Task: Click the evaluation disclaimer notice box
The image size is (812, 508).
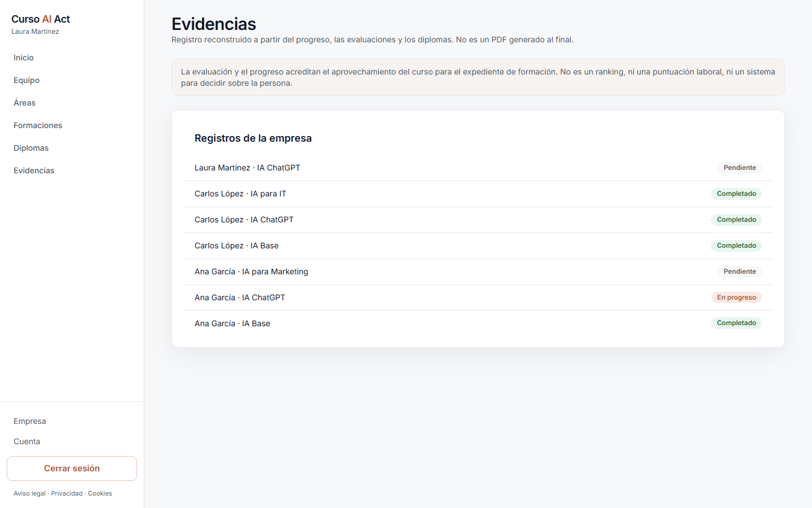Action: (x=478, y=77)
